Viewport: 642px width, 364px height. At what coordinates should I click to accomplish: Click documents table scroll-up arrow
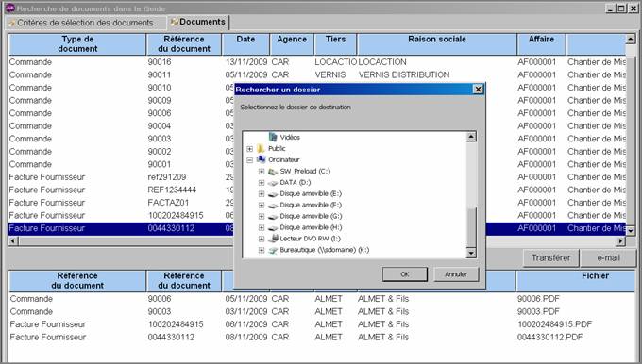point(631,39)
